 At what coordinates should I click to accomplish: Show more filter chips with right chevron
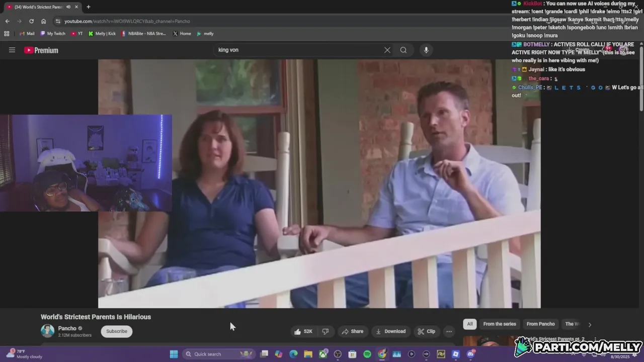(590, 324)
